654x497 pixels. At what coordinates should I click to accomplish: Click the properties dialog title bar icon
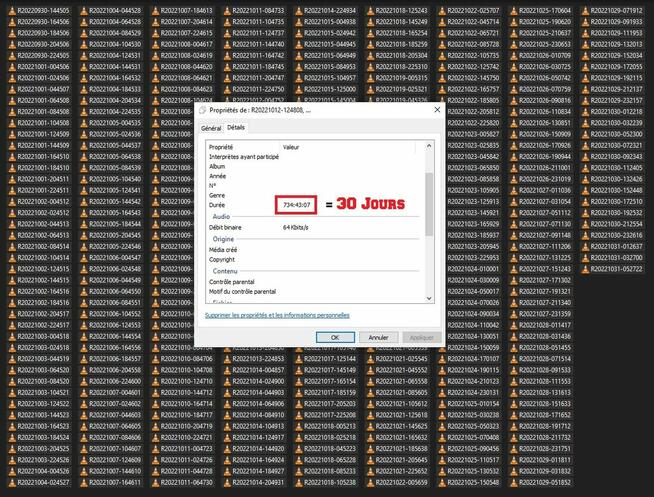204,111
